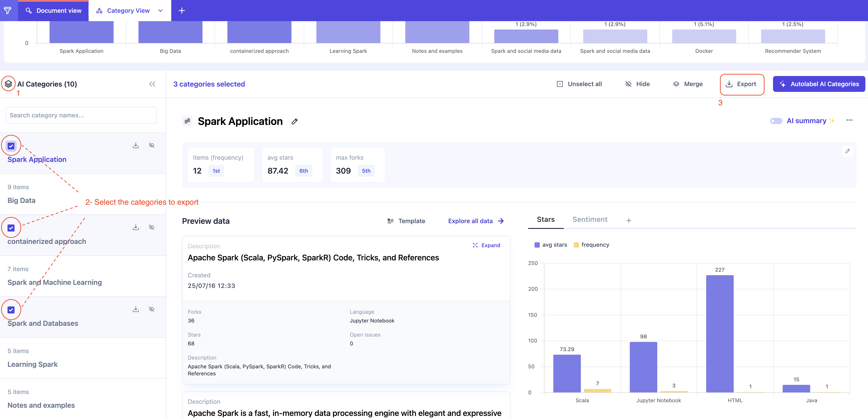Open the Category View dropdown arrow
868x419 pixels.
click(x=161, y=10)
